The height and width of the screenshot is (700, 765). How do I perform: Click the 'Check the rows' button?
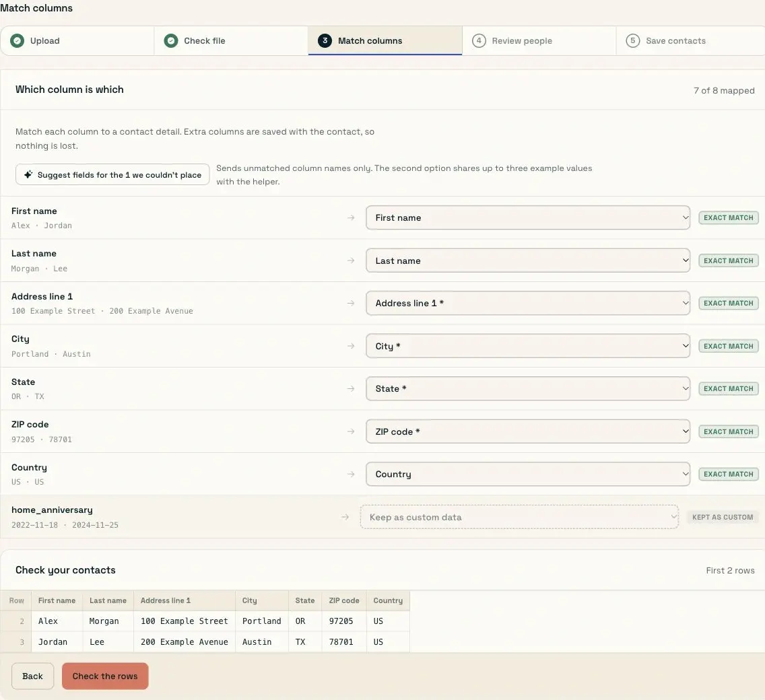click(105, 676)
